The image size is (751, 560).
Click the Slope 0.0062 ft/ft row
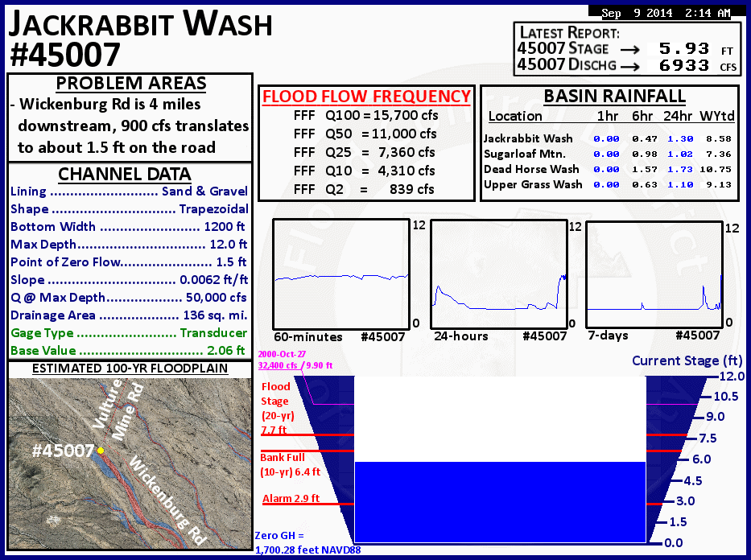(x=130, y=280)
